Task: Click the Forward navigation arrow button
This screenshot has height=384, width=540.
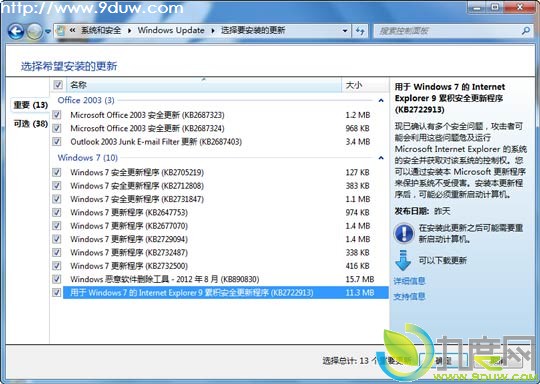Action: coord(34,31)
